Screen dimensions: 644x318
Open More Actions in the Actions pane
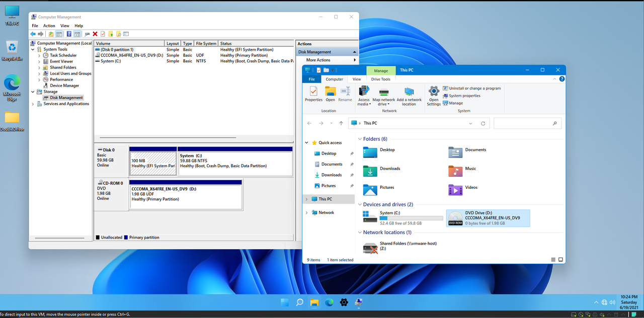tap(327, 60)
